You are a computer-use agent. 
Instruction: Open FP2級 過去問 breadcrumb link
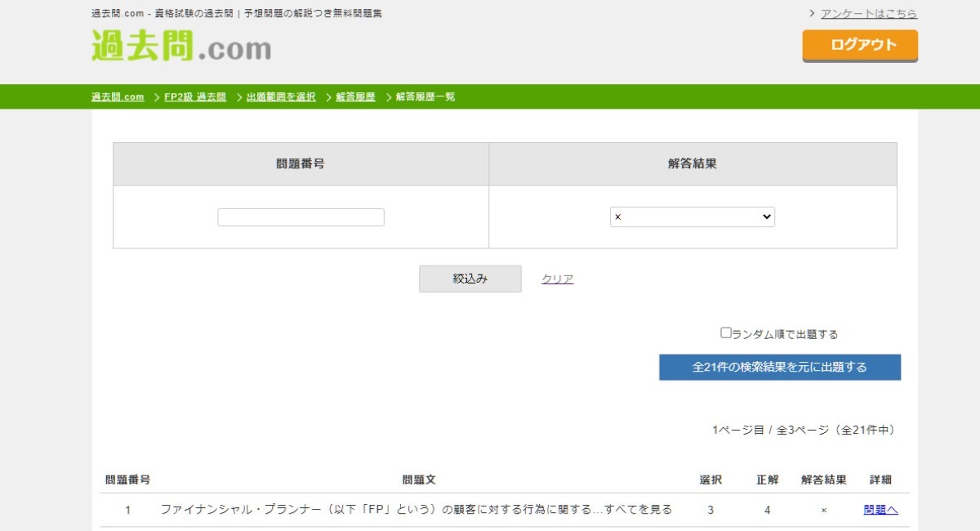194,96
